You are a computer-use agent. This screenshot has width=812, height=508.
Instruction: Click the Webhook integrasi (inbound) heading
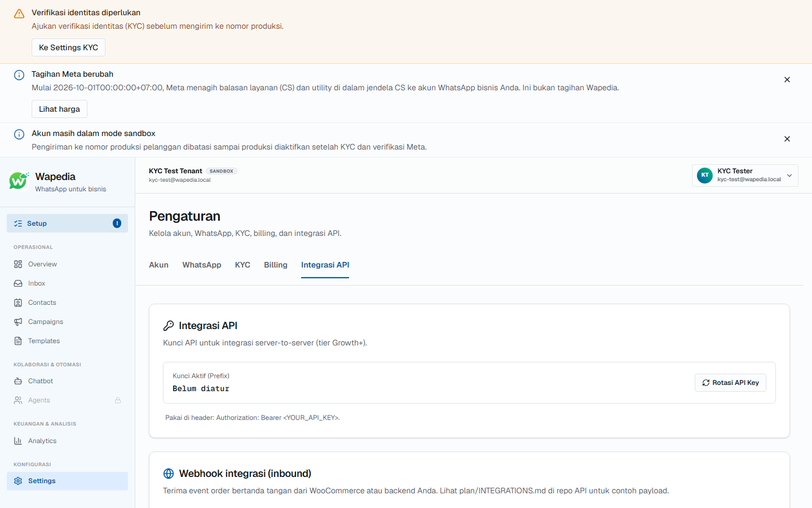pos(245,474)
